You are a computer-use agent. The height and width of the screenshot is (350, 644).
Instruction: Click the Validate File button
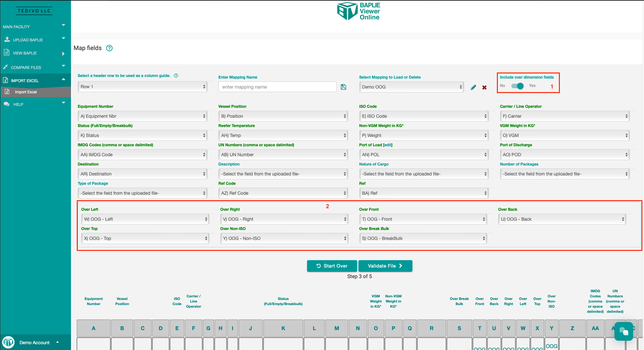(385, 266)
